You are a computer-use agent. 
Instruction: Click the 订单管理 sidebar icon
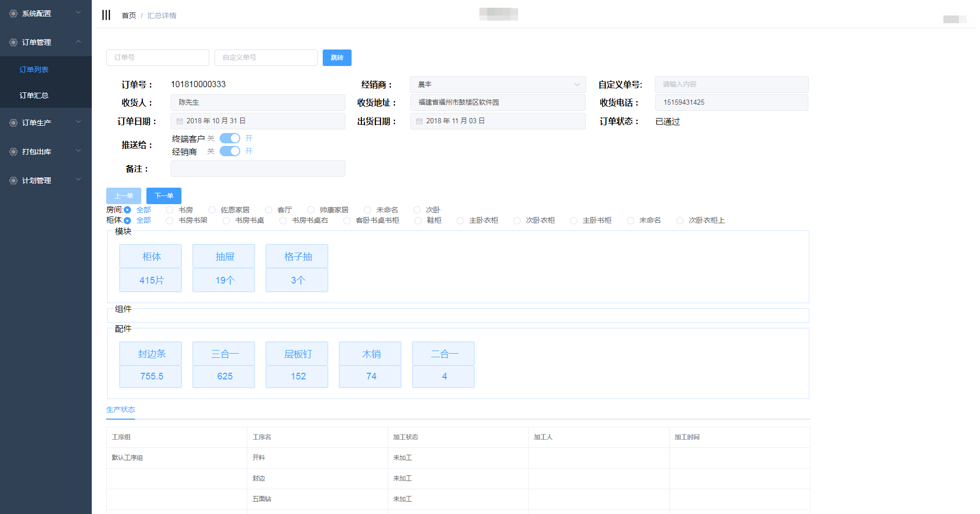[13, 42]
